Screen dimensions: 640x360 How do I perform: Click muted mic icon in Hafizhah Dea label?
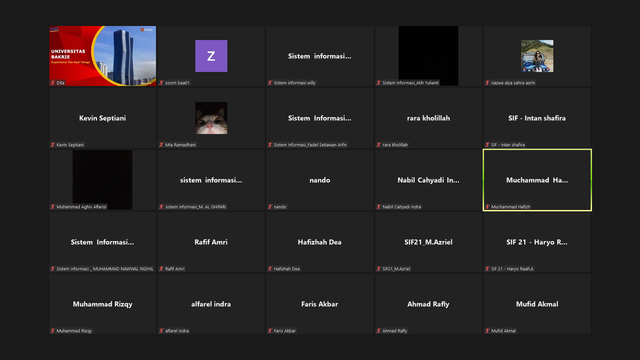[x=270, y=269]
